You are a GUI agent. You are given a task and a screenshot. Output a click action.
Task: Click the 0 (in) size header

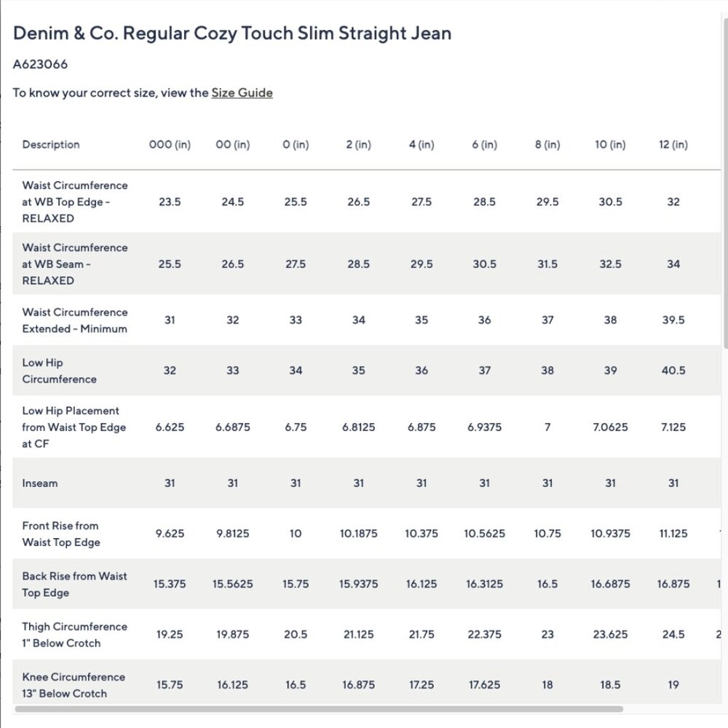296,144
